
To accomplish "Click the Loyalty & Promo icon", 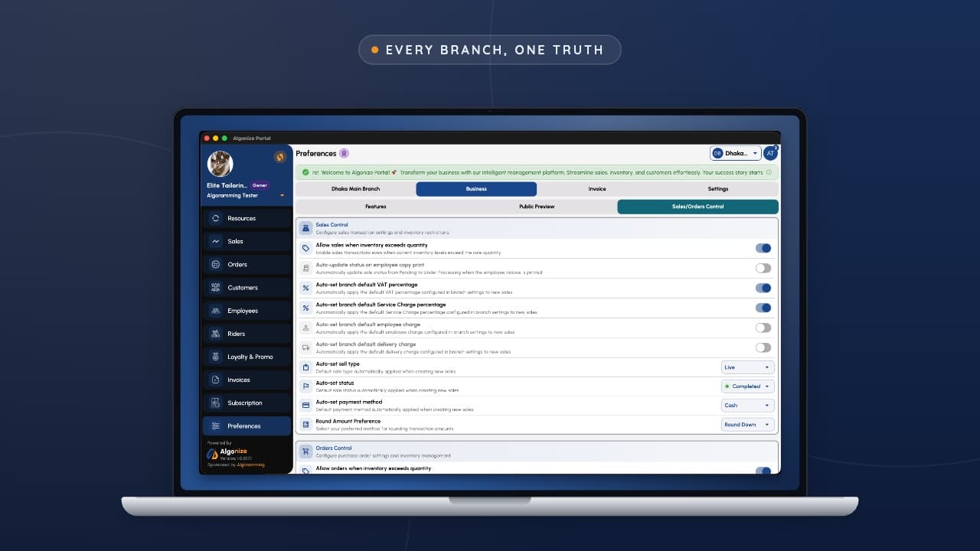I will pyautogui.click(x=216, y=357).
